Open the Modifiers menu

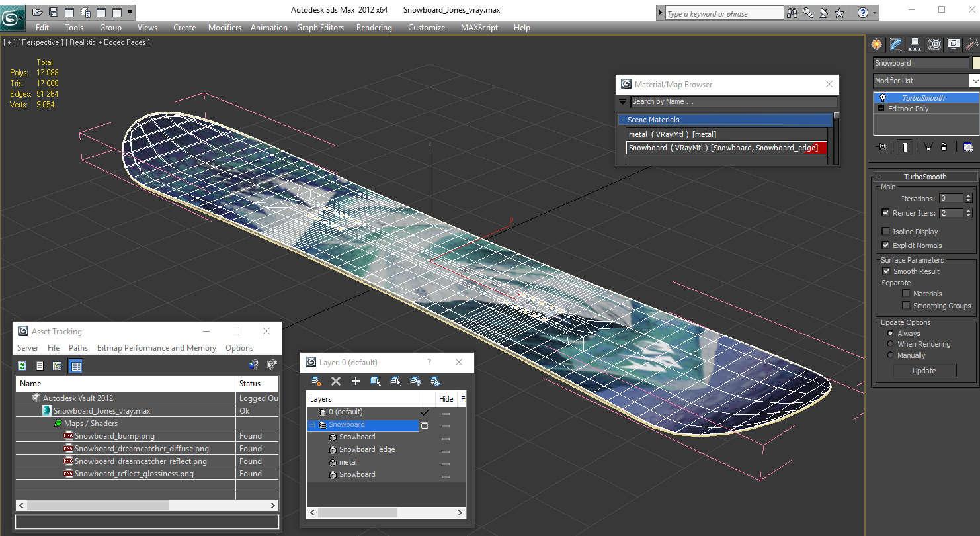pyautogui.click(x=225, y=28)
